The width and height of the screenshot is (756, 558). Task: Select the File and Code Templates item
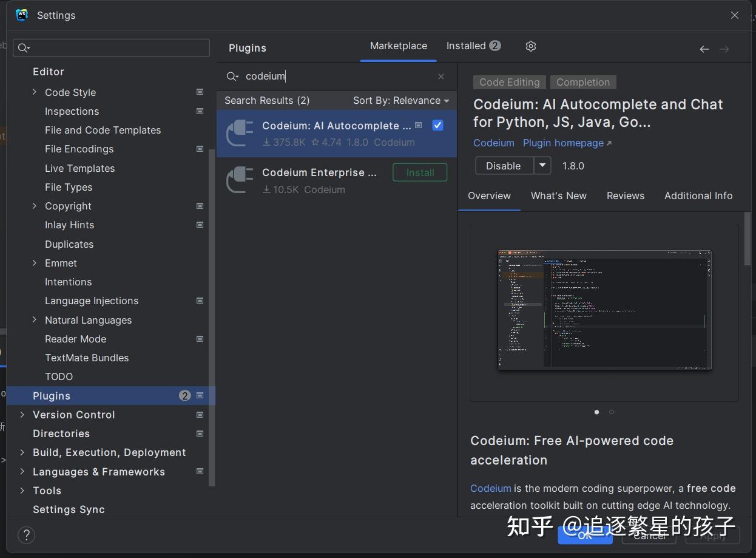pyautogui.click(x=103, y=130)
